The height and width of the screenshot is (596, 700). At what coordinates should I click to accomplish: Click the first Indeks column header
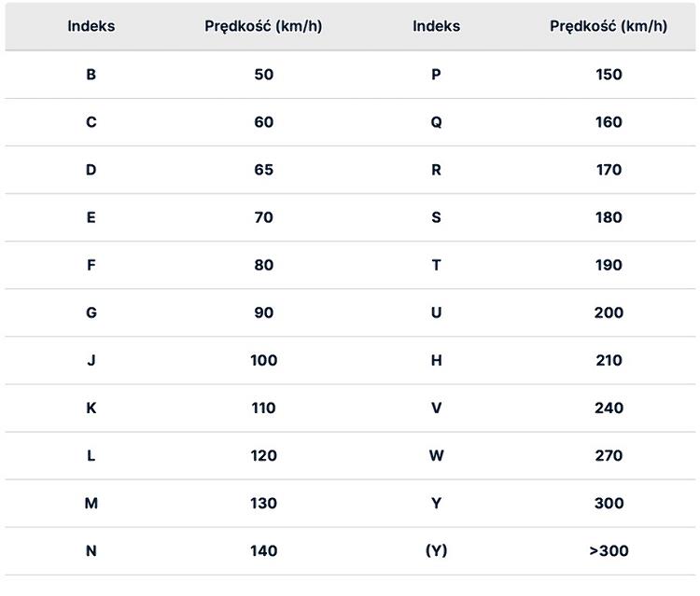[91, 26]
